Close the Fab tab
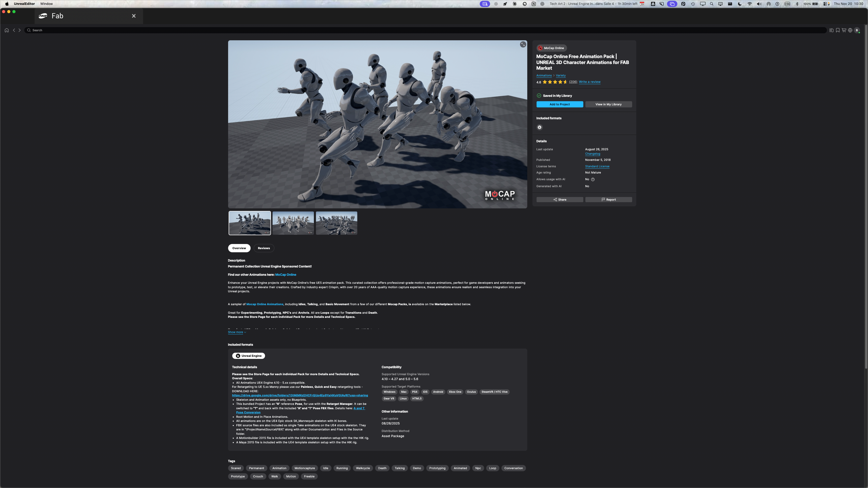Viewport: 868px width, 488px height. point(134,16)
